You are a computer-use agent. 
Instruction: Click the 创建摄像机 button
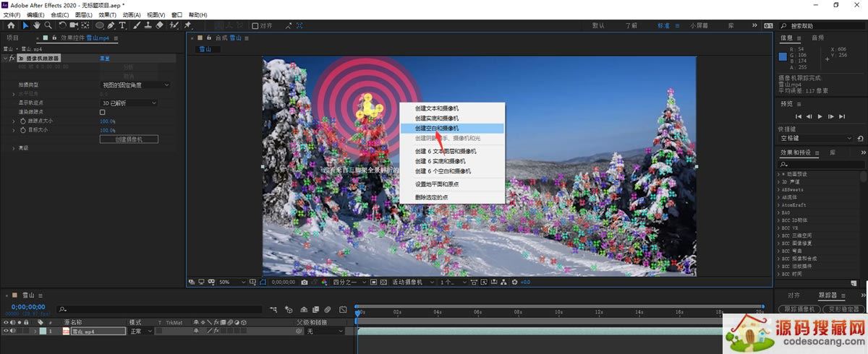(129, 139)
